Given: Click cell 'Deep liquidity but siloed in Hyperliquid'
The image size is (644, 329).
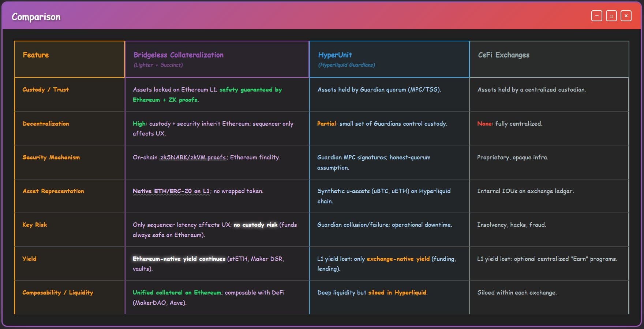Looking at the screenshot, I should pyautogui.click(x=389, y=297).
